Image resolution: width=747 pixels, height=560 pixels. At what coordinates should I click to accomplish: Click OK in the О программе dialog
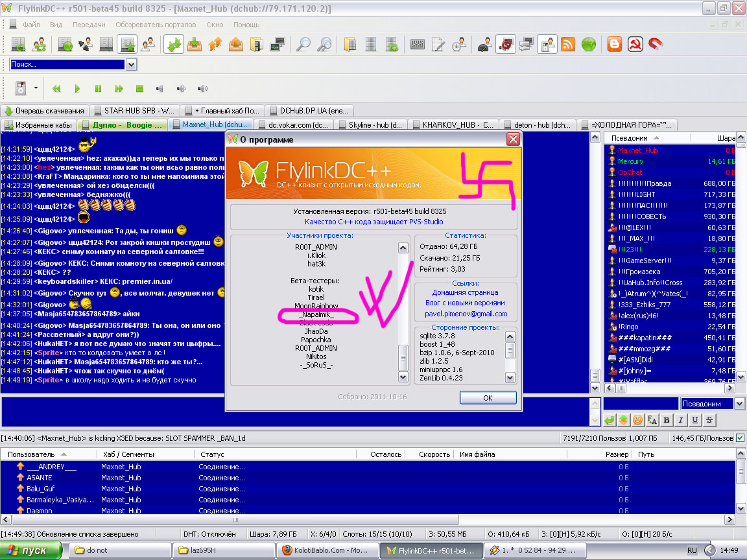click(x=488, y=397)
